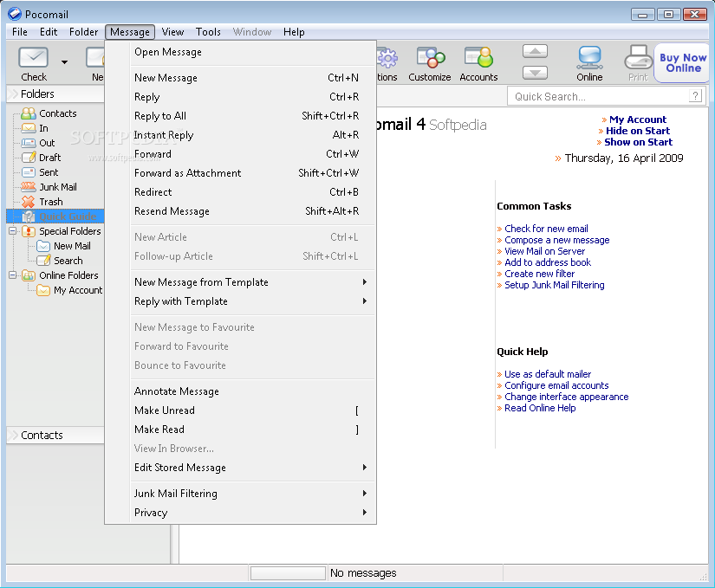Click the Pocomail title bar logo
Image resolution: width=715 pixels, height=588 pixels.
15,14
